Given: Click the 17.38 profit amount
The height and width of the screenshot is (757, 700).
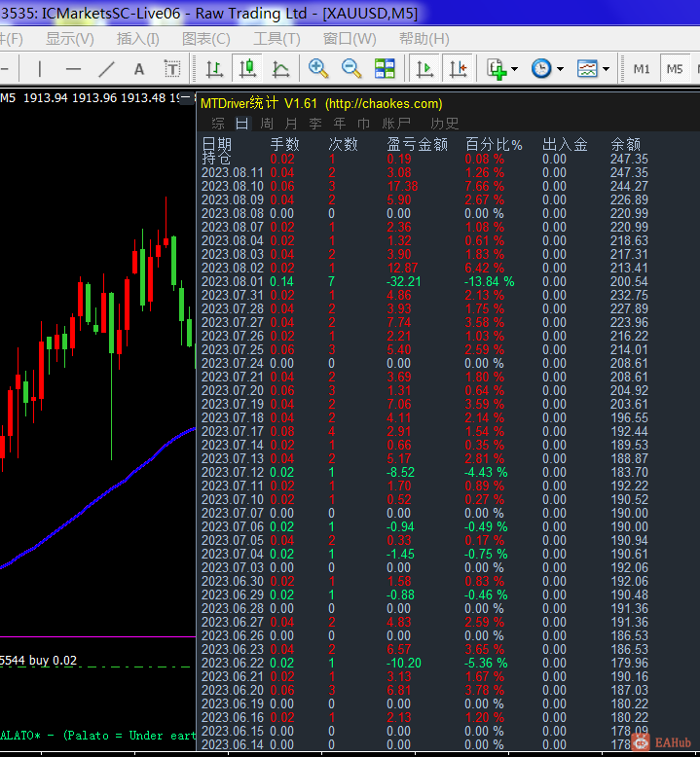Looking at the screenshot, I should [x=402, y=187].
